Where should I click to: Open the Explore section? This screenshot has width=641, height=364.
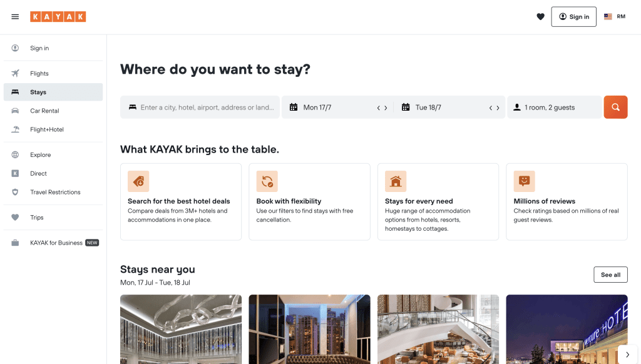tap(40, 154)
